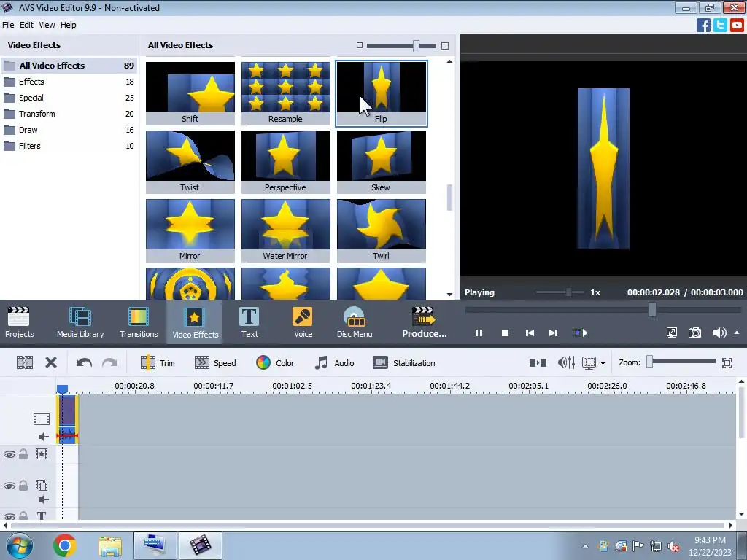747x560 pixels.
Task: Open the Speed tool
Action: point(215,363)
